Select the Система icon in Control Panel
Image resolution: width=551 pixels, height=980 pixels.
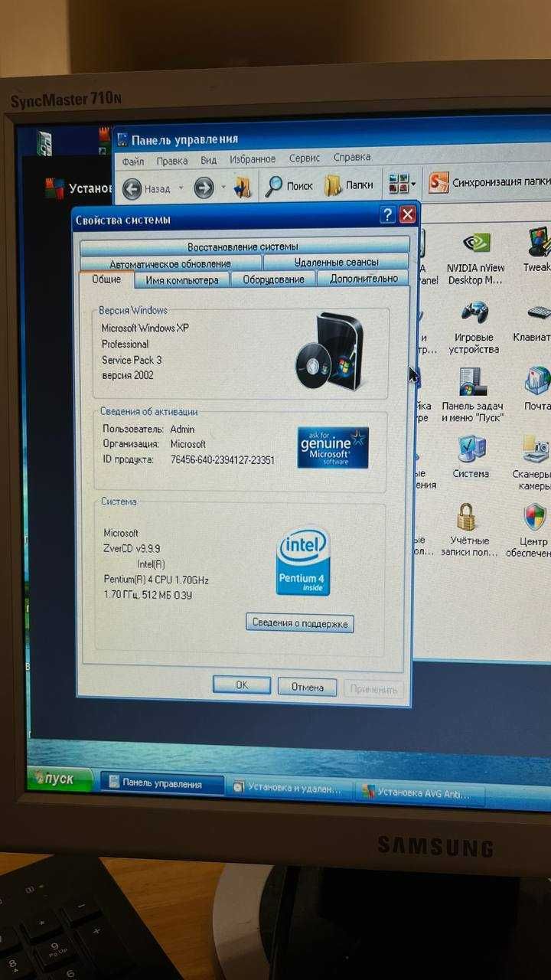(x=471, y=457)
